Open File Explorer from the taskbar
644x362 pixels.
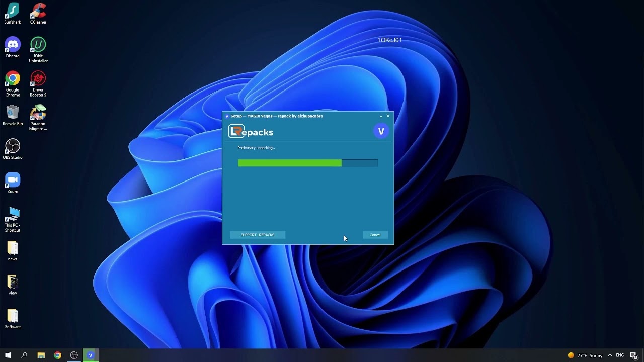pyautogui.click(x=41, y=355)
